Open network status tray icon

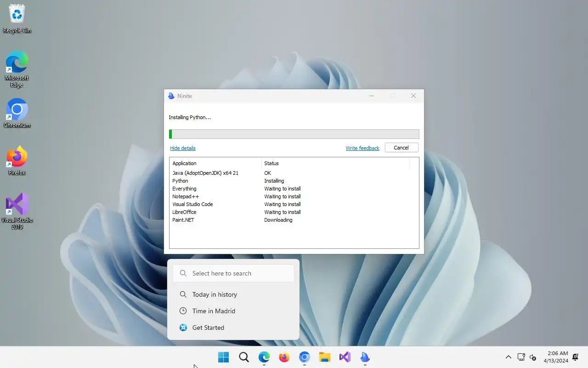click(x=521, y=357)
